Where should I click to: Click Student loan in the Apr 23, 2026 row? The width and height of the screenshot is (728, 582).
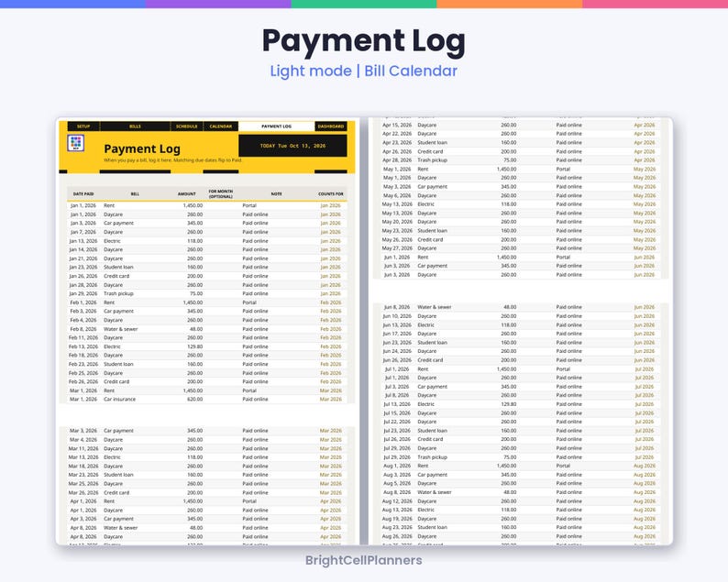[432, 143]
